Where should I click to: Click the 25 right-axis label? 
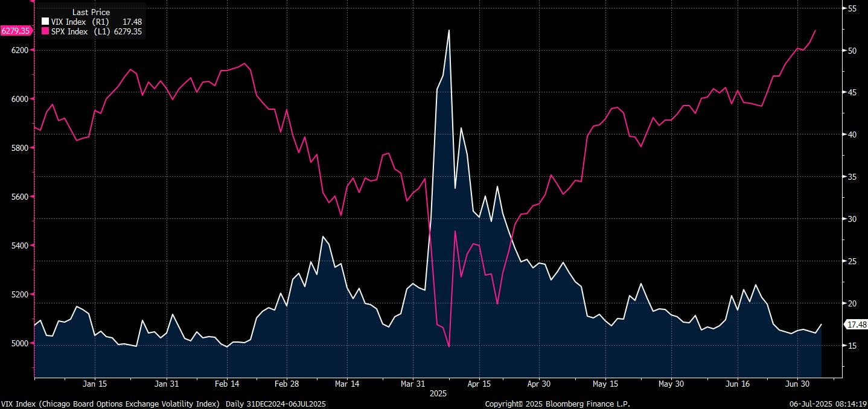(x=853, y=261)
